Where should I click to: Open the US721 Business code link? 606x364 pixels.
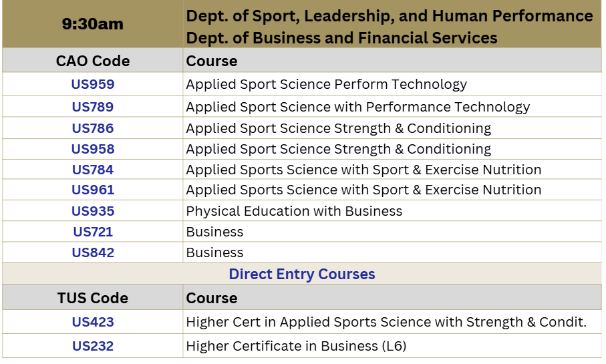click(93, 232)
